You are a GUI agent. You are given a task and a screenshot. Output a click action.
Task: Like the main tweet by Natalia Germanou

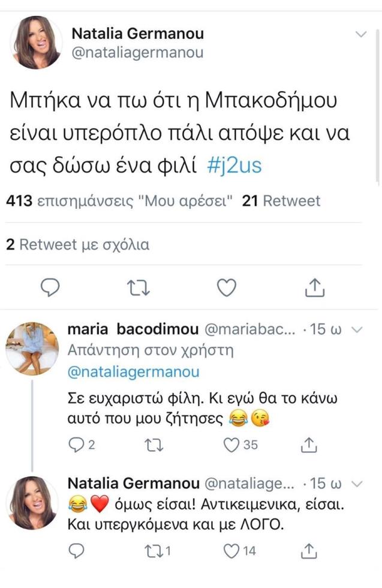pyautogui.click(x=226, y=289)
